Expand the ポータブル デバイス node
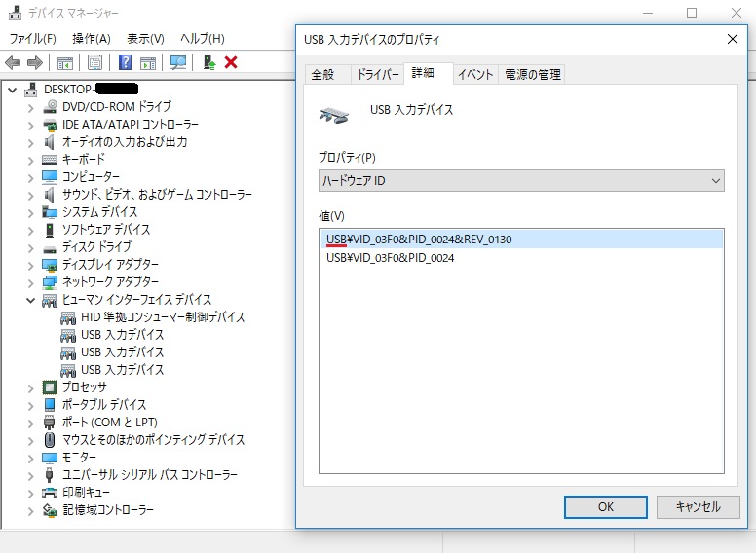This screenshot has height=553, width=756. (31, 406)
